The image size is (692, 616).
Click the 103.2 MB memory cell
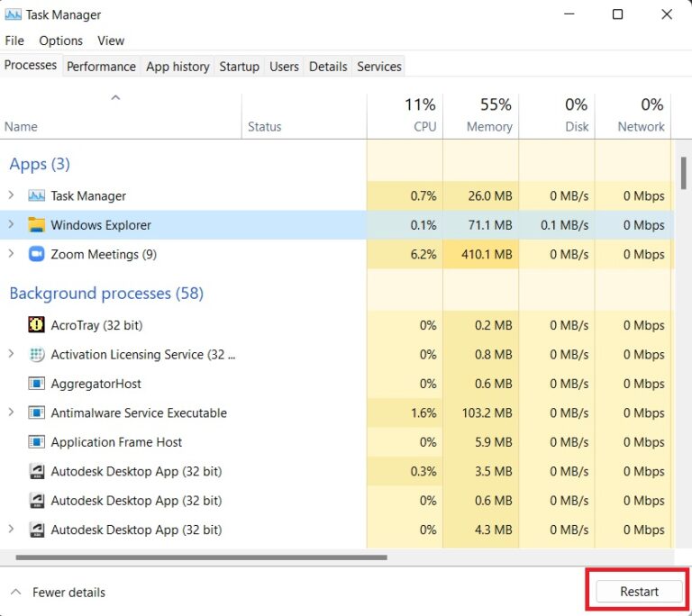[481, 412]
